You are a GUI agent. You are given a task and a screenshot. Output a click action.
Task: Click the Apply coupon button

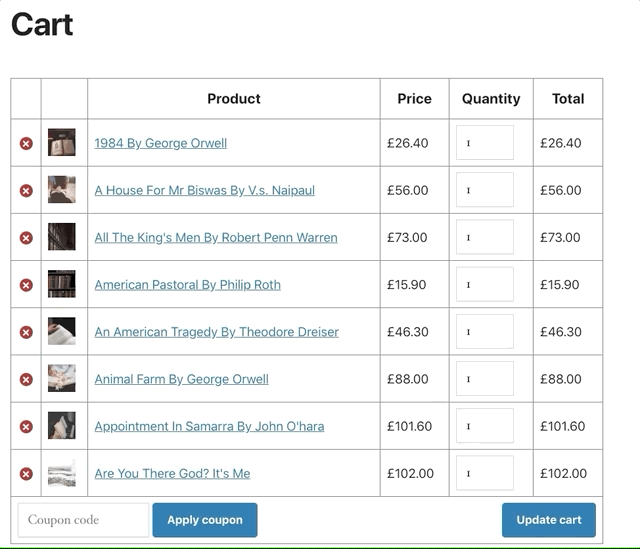[x=204, y=520]
